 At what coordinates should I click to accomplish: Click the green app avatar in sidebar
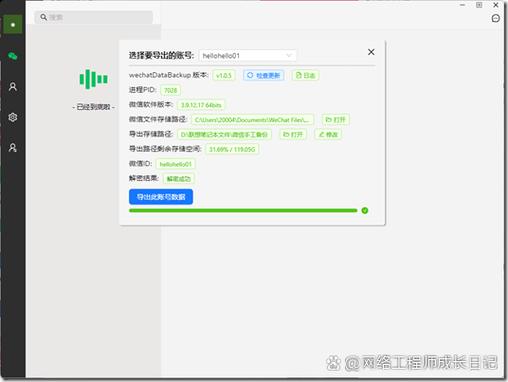(x=13, y=24)
